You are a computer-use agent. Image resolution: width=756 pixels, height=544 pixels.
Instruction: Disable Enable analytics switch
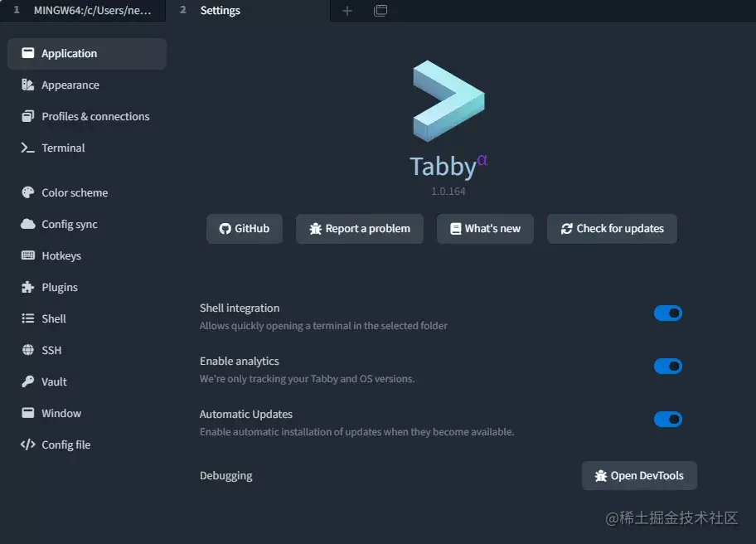point(668,366)
